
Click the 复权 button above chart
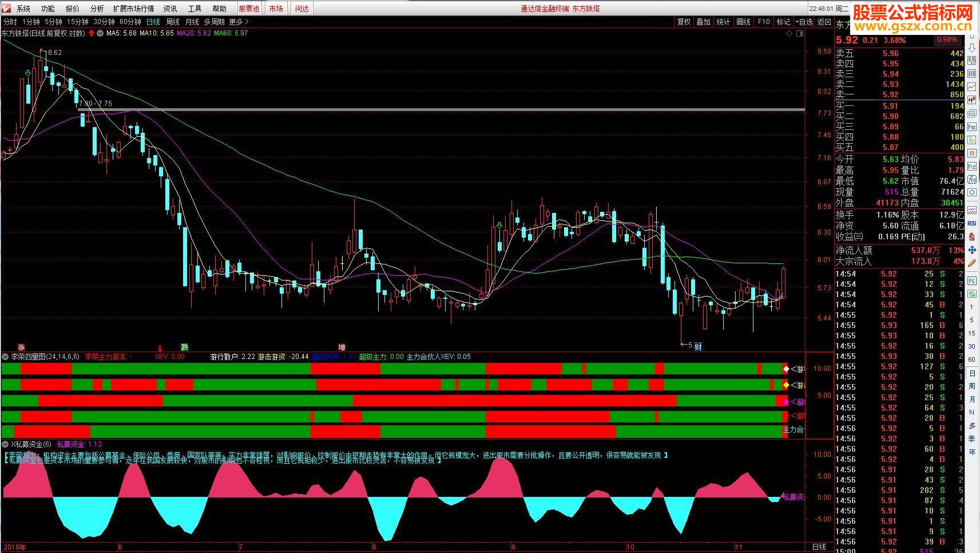pyautogui.click(x=684, y=22)
